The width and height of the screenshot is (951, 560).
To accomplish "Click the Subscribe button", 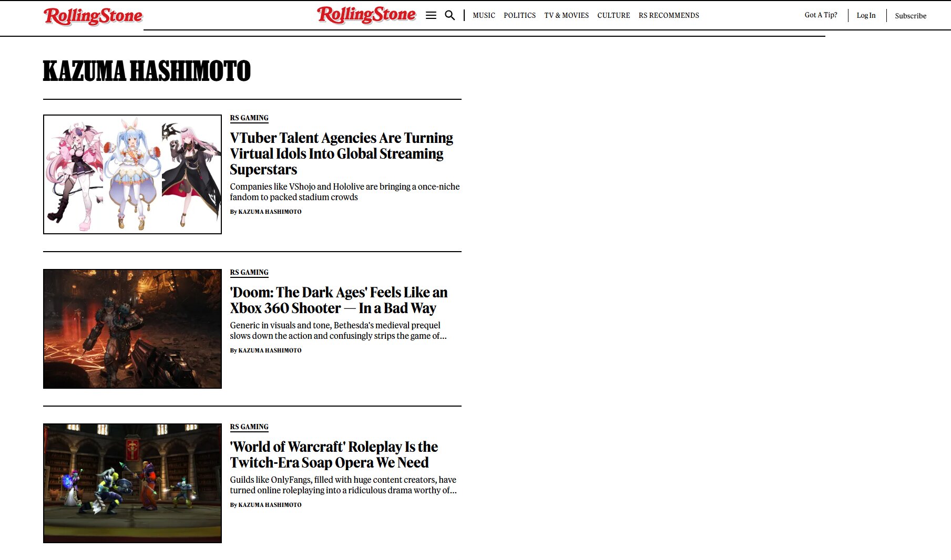I will (x=911, y=16).
